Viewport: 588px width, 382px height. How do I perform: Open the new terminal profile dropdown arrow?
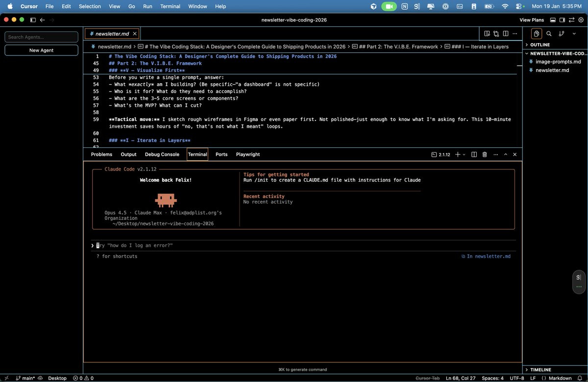pos(464,155)
